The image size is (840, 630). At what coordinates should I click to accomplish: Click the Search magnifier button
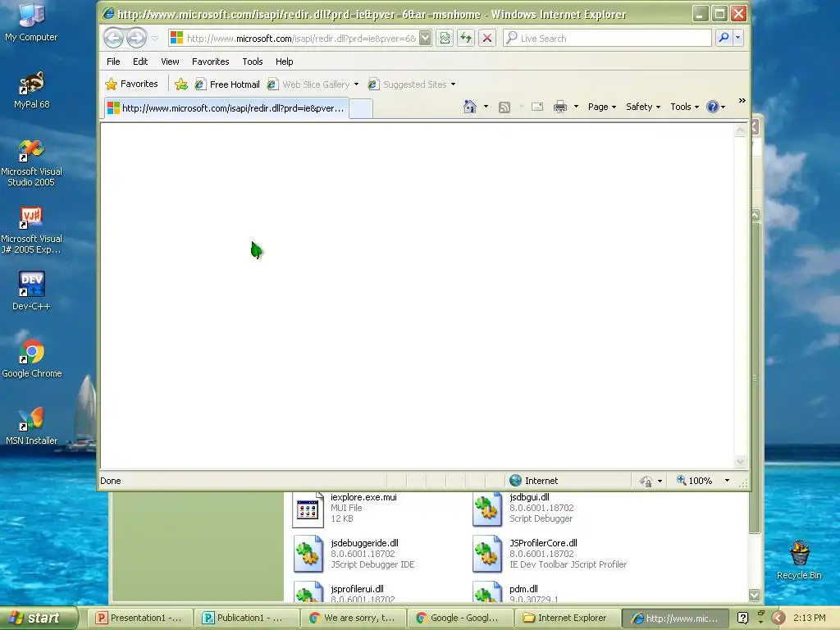[x=724, y=38]
